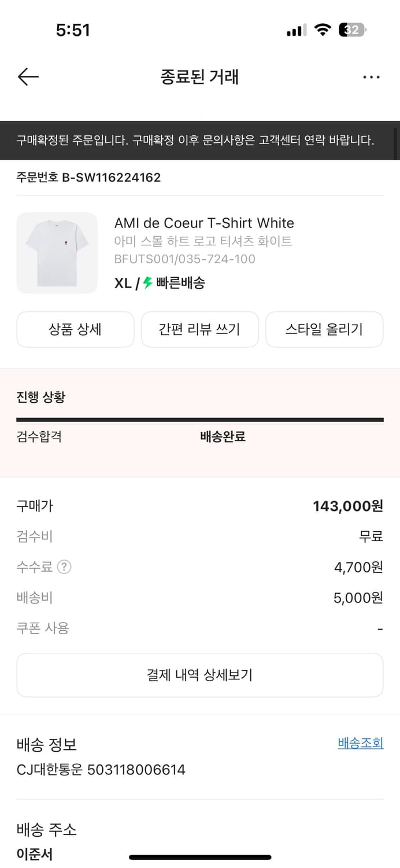This screenshot has height=868, width=400.
Task: Open the white T-shirt product thumbnail
Action: (x=57, y=253)
